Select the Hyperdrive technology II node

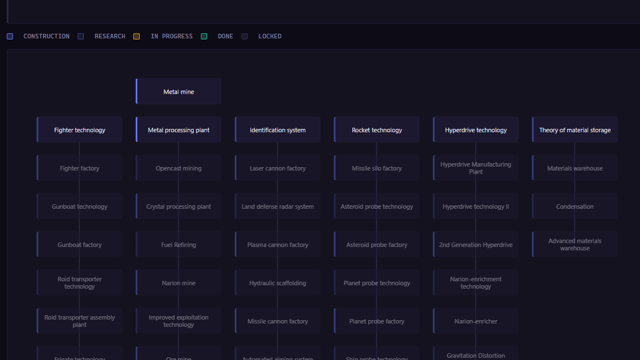point(476,207)
